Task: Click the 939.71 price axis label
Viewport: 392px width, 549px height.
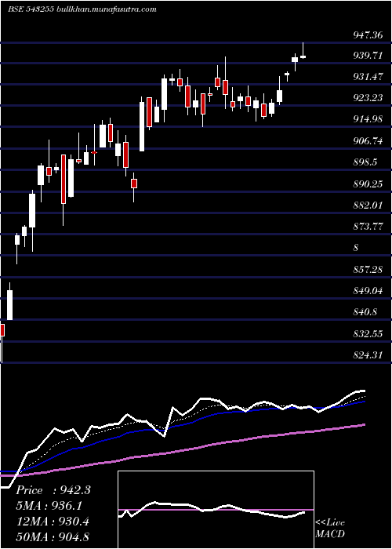Action: click(368, 56)
